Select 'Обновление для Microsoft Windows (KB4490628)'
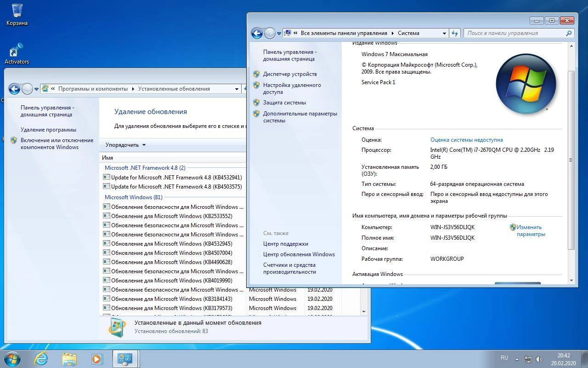 172,262
